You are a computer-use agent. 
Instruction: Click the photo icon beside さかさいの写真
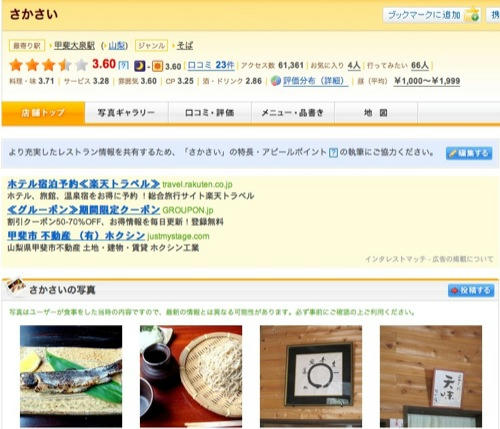point(16,287)
